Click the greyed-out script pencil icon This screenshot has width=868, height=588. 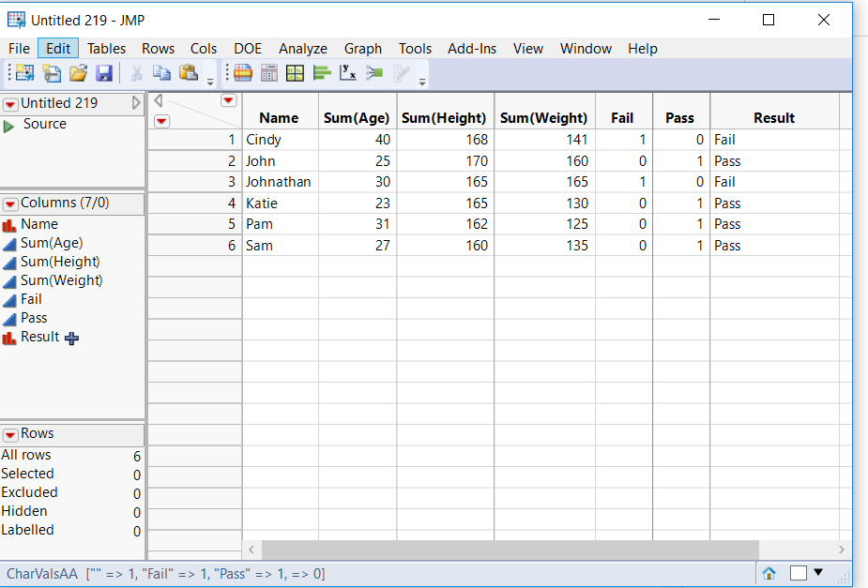[402, 73]
